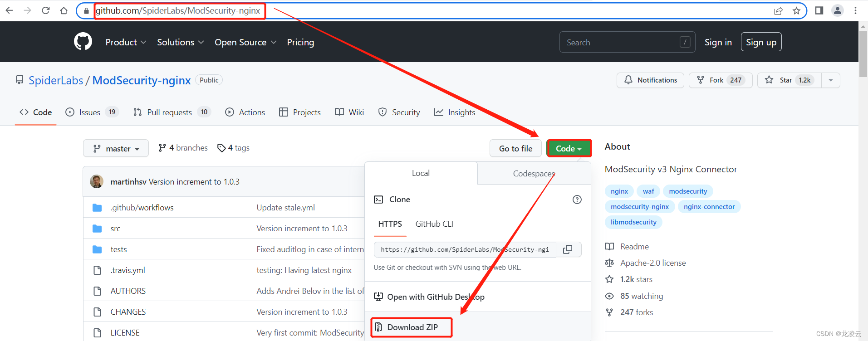Select the HTTPS clone option

coord(390,224)
